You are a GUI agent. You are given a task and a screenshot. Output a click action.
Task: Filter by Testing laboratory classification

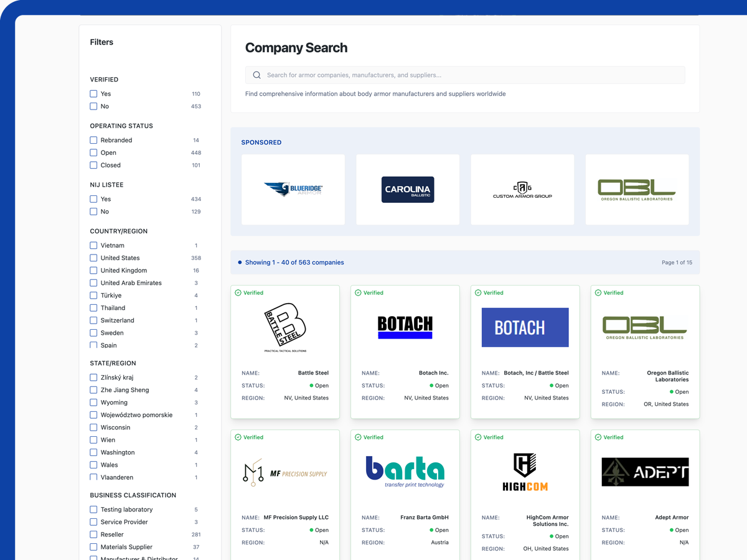[93, 509]
